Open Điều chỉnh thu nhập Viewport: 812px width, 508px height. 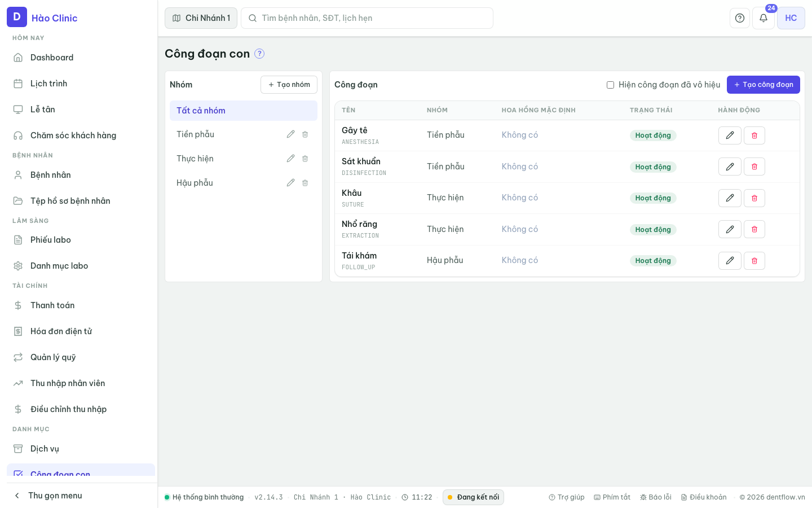coord(81,409)
